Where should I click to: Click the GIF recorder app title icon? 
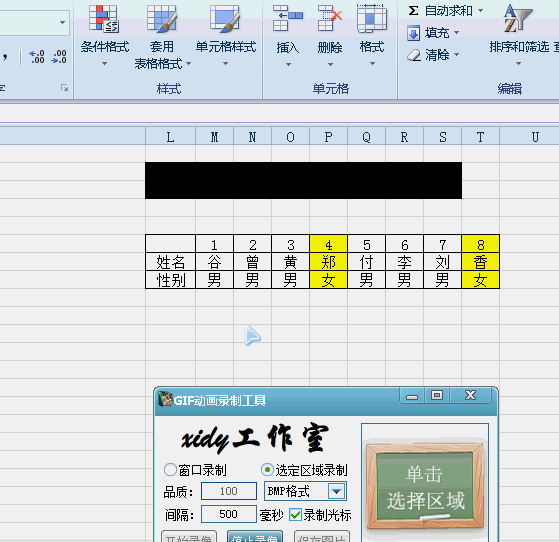(x=165, y=399)
